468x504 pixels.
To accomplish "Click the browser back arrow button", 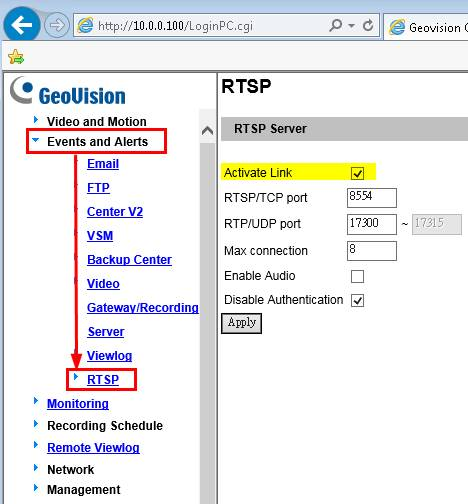I will pyautogui.click(x=21, y=24).
